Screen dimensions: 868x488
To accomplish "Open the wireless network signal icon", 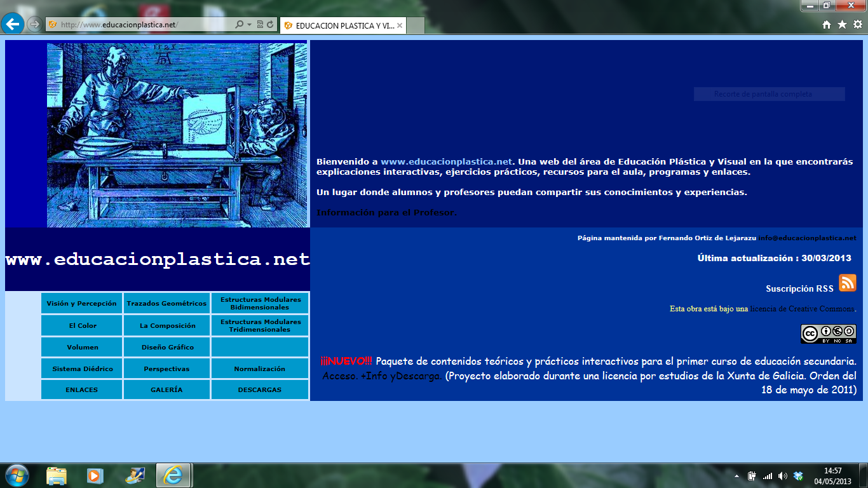I will [768, 476].
